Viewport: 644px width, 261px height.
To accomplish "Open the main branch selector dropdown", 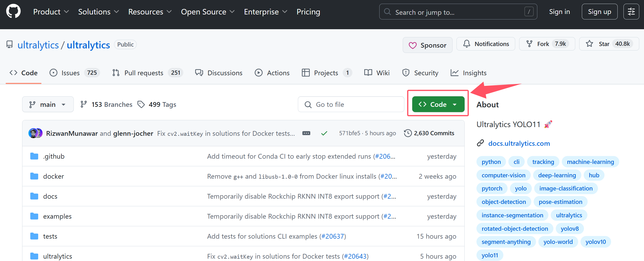I will click(48, 104).
